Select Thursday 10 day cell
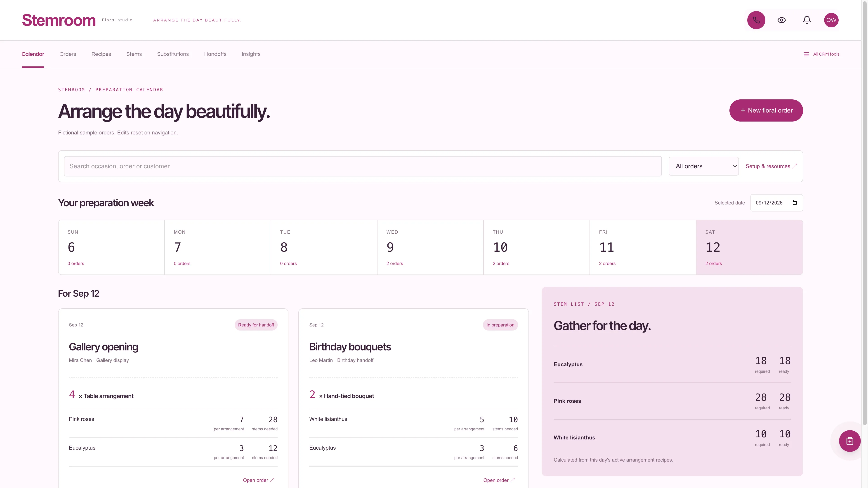Image resolution: width=868 pixels, height=488 pixels. [536, 247]
